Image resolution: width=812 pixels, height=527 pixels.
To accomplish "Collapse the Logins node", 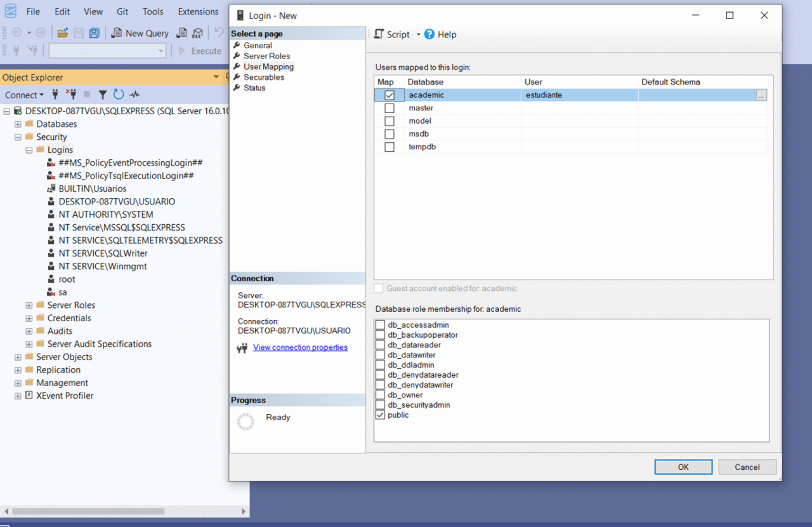I will pos(29,150).
